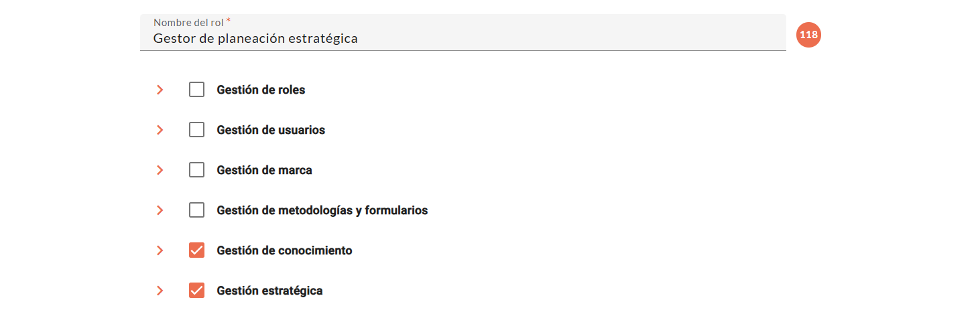The image size is (980, 312).
Task: Expand the Gestión estratégica chevron
Action: [x=160, y=291]
